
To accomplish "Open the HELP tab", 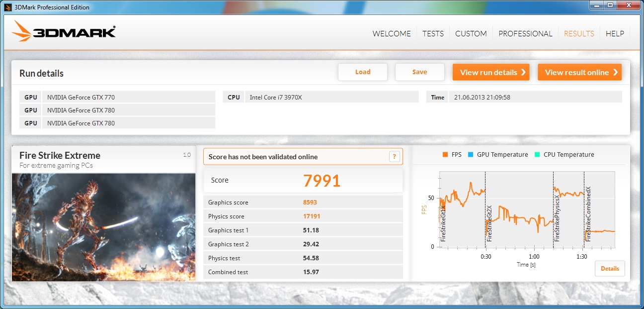I will 615,34.
